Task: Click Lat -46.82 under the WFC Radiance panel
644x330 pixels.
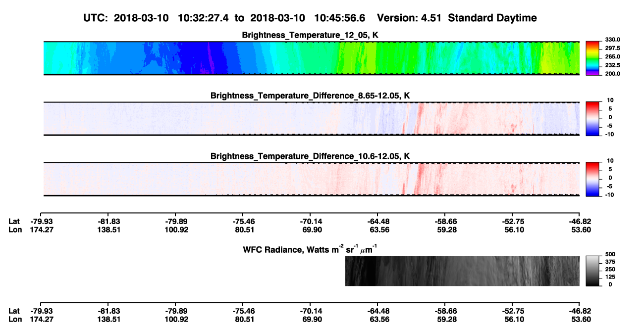Action: pyautogui.click(x=580, y=311)
